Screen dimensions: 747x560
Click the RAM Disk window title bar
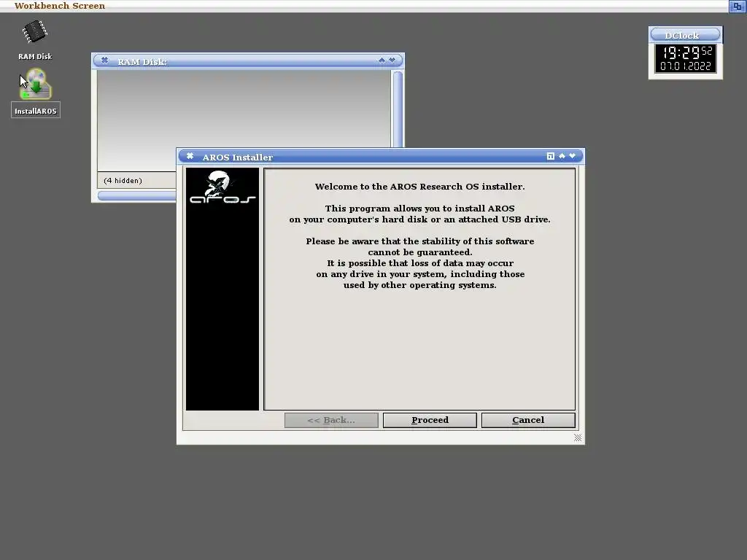click(248, 61)
